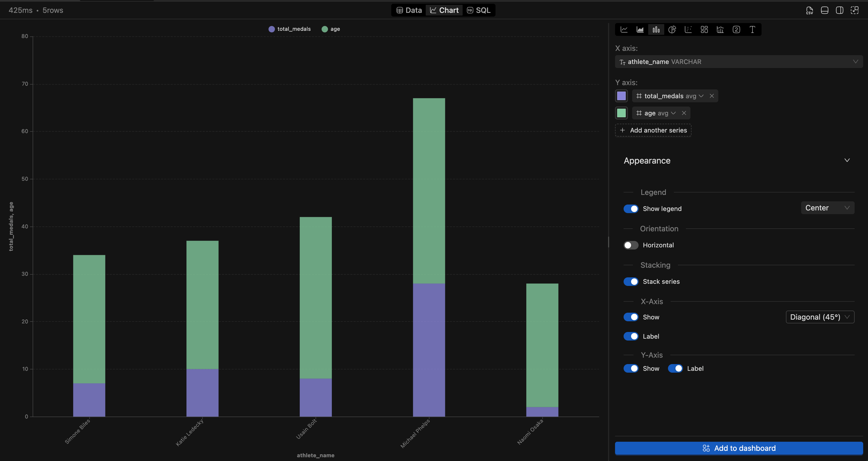
Task: Switch to the Data tab
Action: 408,10
